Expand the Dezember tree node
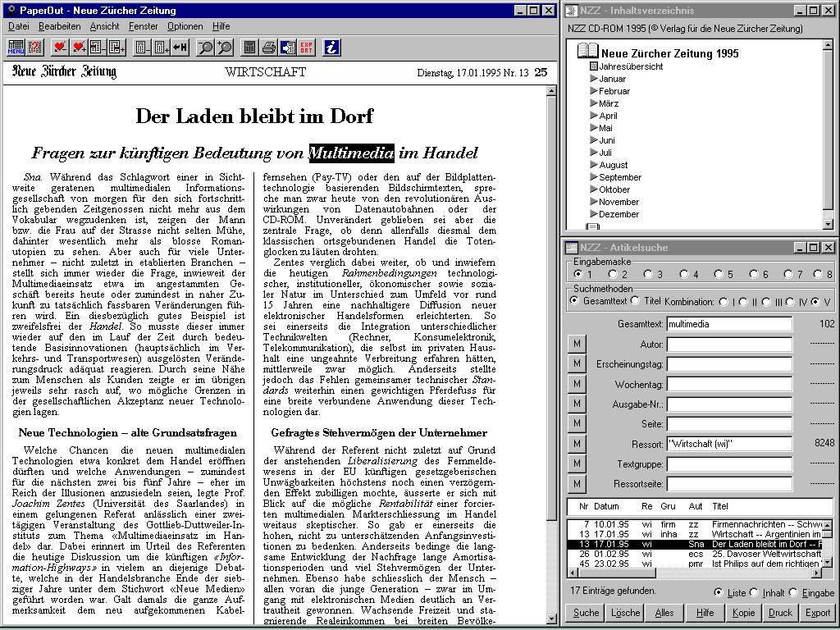Image resolution: width=840 pixels, height=630 pixels. [595, 214]
